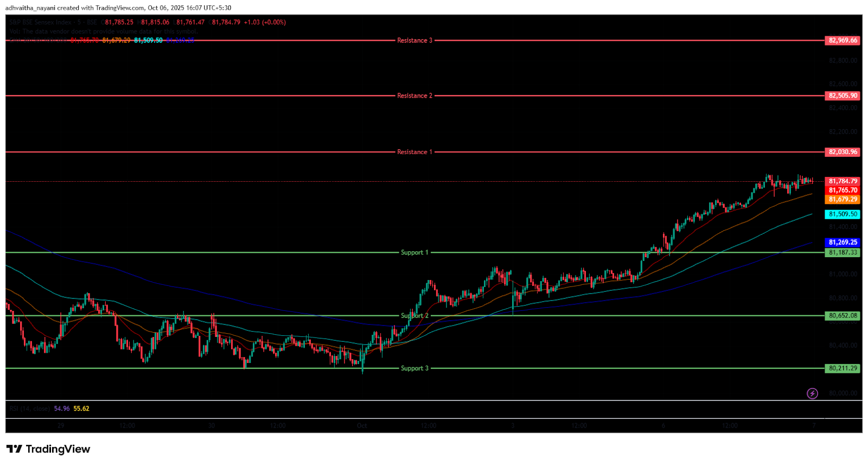Click the Resistance 2 line label
Image resolution: width=868 pixels, height=465 pixels.
click(414, 95)
